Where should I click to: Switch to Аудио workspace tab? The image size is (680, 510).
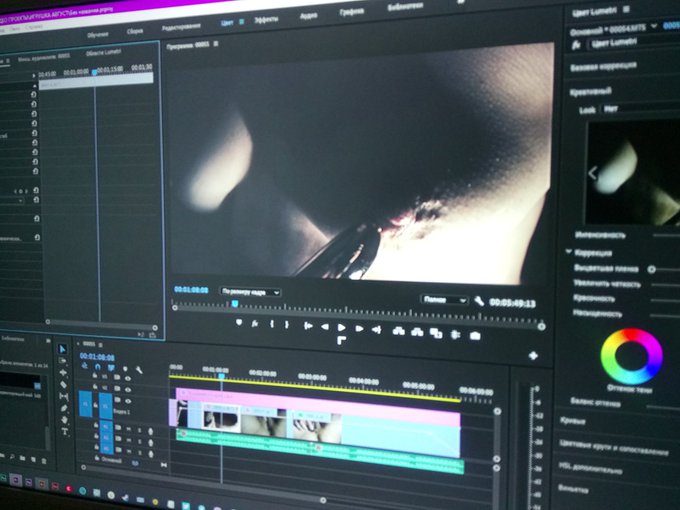[308, 16]
